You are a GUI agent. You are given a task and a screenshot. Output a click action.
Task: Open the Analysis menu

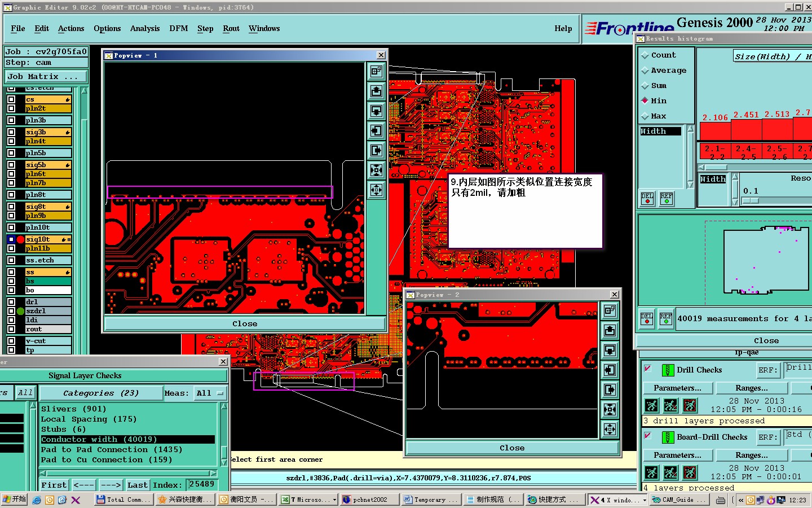[145, 29]
